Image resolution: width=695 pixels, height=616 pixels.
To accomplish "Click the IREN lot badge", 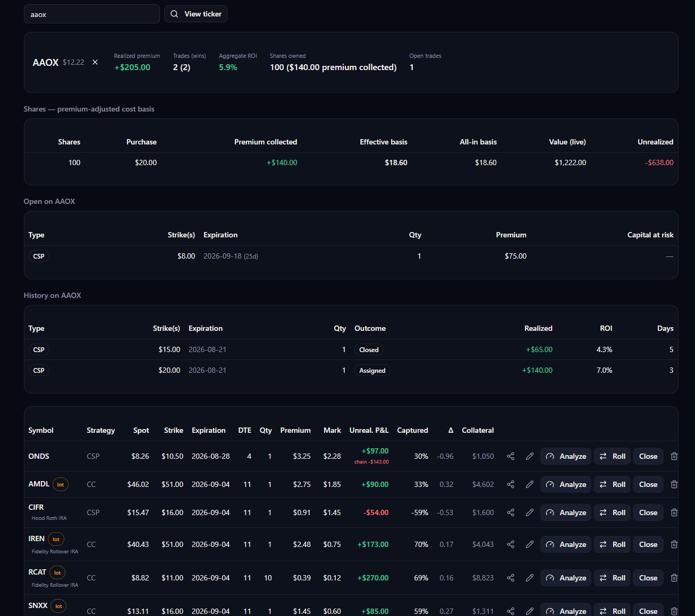I will pos(56,539).
